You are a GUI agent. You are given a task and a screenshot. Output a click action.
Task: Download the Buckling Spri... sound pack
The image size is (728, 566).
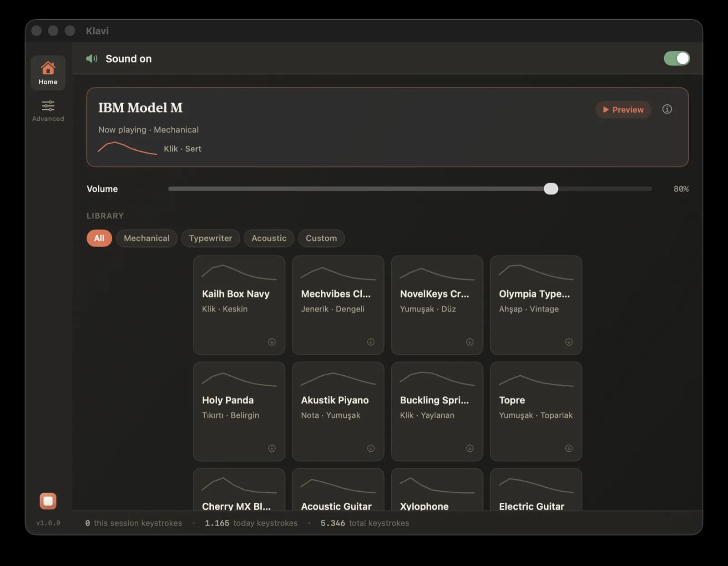pos(470,449)
